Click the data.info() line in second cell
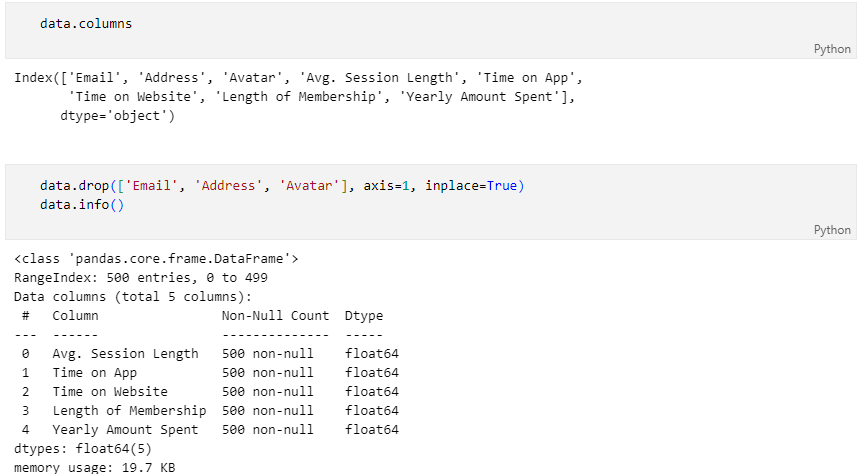 click(82, 205)
